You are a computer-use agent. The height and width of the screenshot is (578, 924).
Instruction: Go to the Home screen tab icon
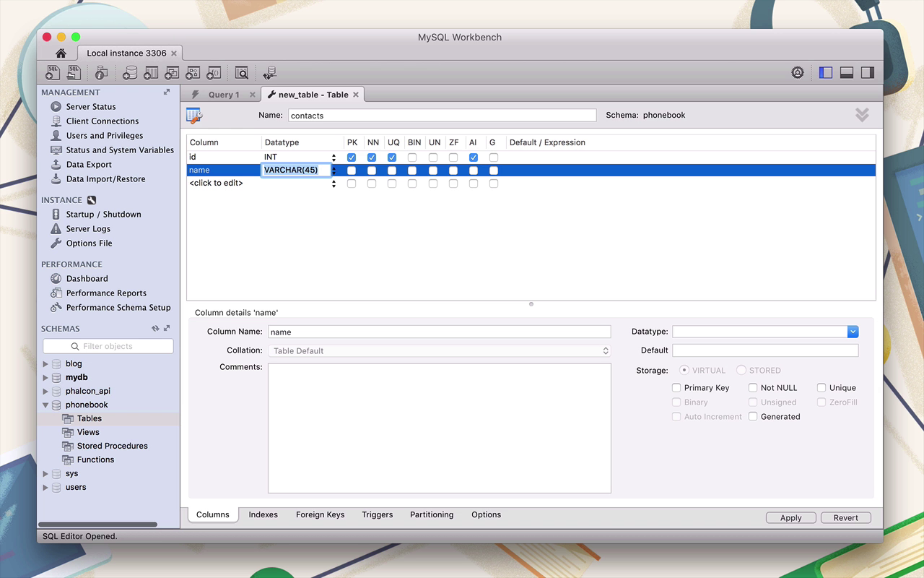tap(61, 53)
